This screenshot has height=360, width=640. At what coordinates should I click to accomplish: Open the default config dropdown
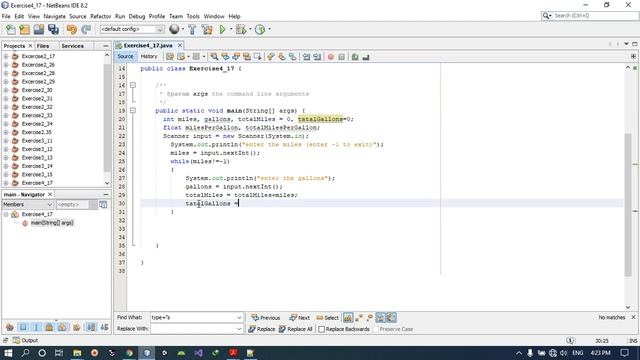(x=160, y=29)
